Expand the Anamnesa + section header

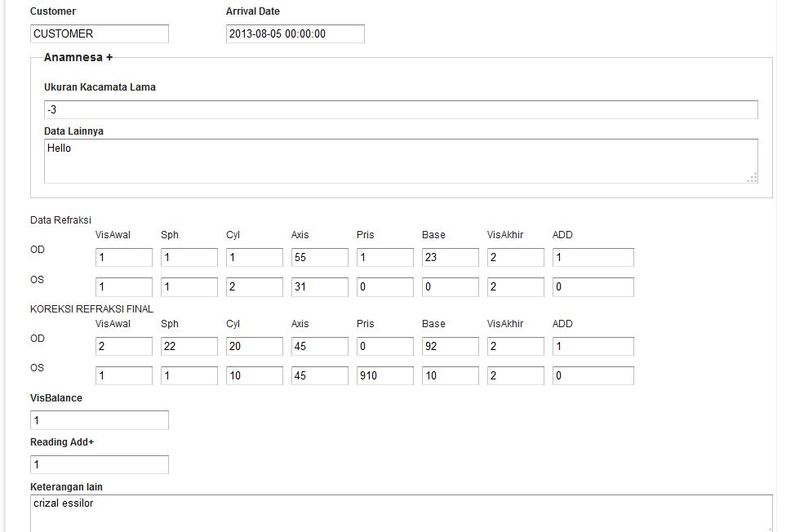tap(78, 57)
